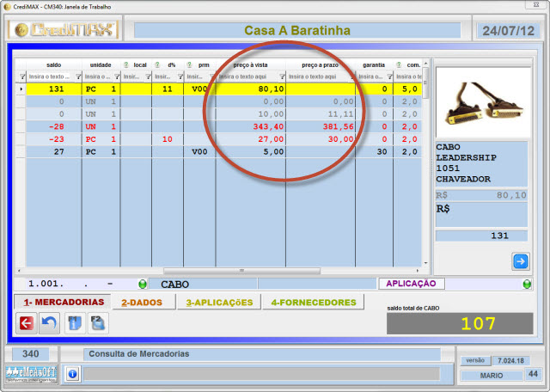Viewport: 550px width, 392px height.
Task: Click the red back arrow icon
Action: pyautogui.click(x=27, y=323)
